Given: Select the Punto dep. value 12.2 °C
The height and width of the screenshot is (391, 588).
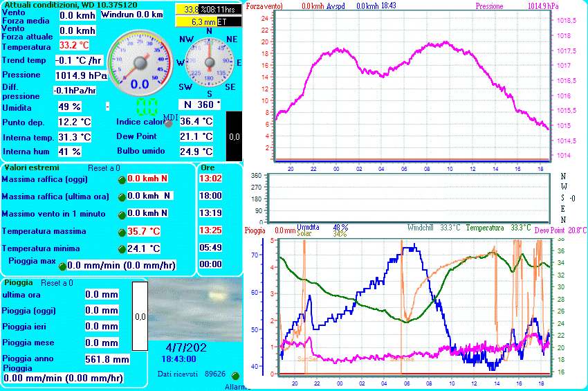Looking at the screenshot, I should [74, 122].
